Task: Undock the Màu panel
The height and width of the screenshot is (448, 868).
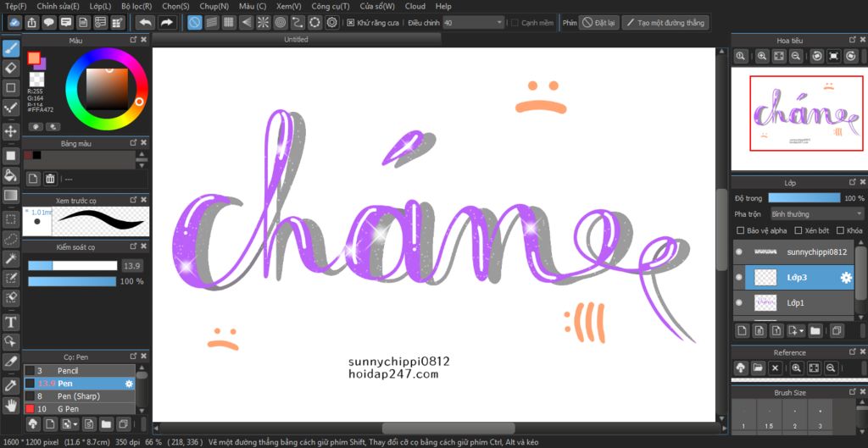Action: (x=133, y=40)
